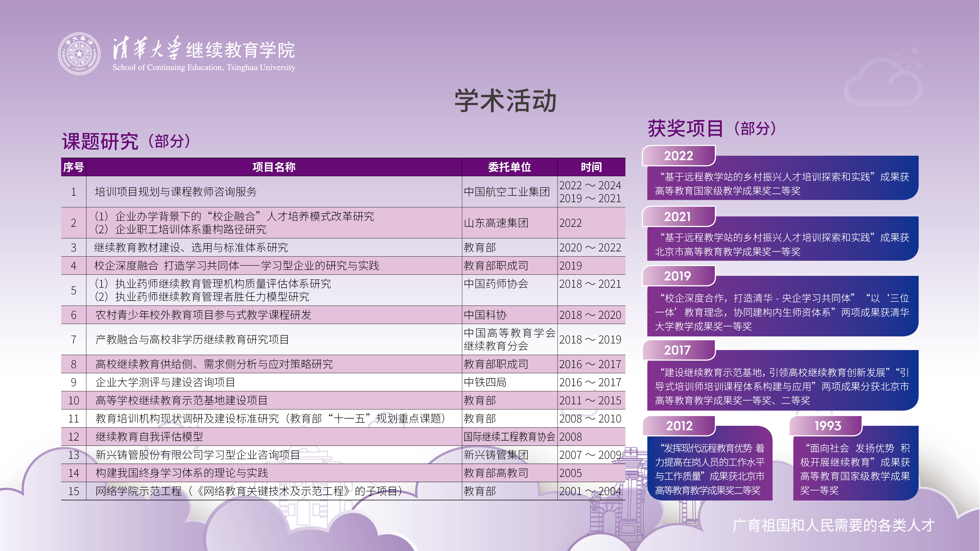
Task: Click the 2022 national teaching award description
Action: point(782,183)
